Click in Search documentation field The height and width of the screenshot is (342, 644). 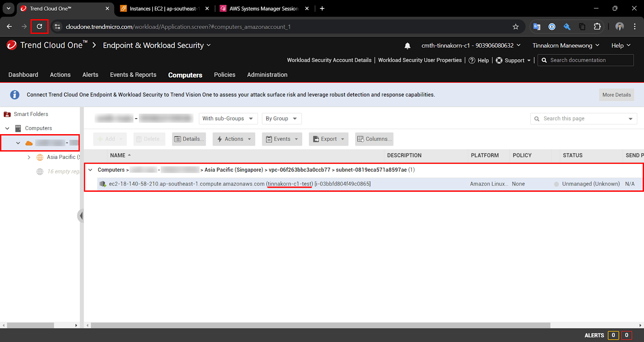point(586,60)
